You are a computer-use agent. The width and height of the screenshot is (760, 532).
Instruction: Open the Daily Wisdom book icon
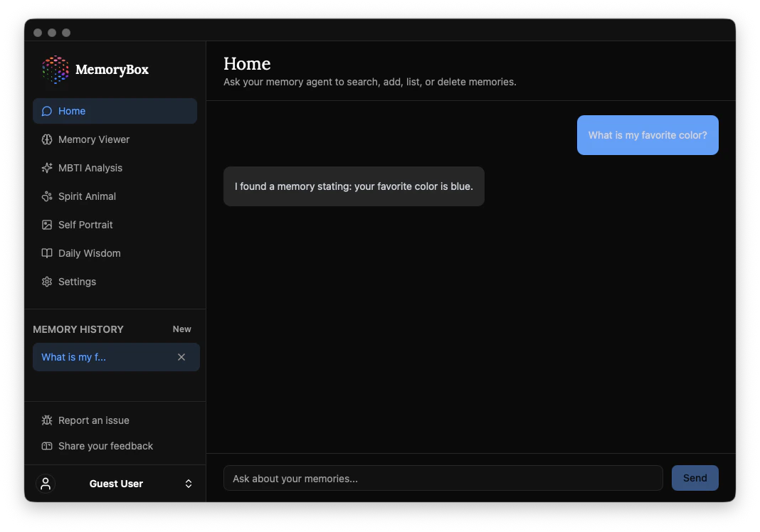[x=47, y=253]
